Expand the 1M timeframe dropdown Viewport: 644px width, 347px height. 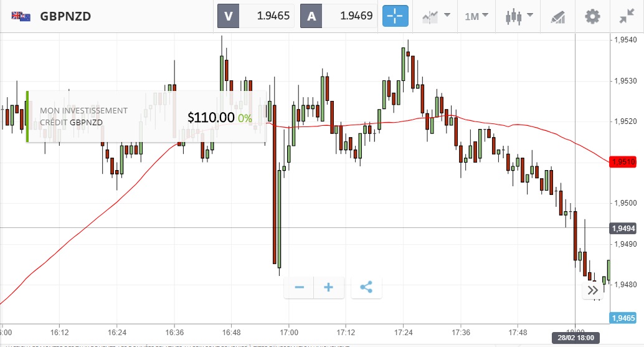pos(476,16)
